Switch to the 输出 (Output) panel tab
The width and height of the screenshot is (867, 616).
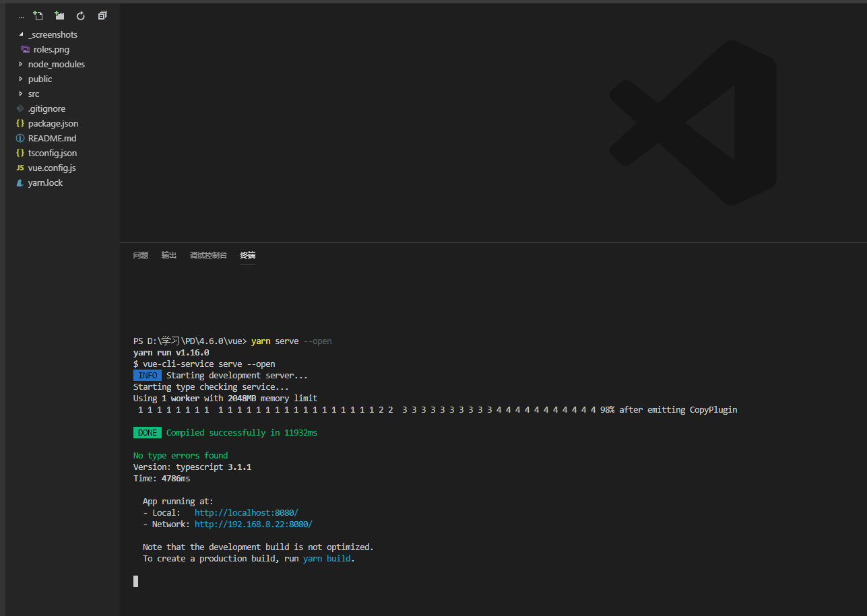click(169, 255)
